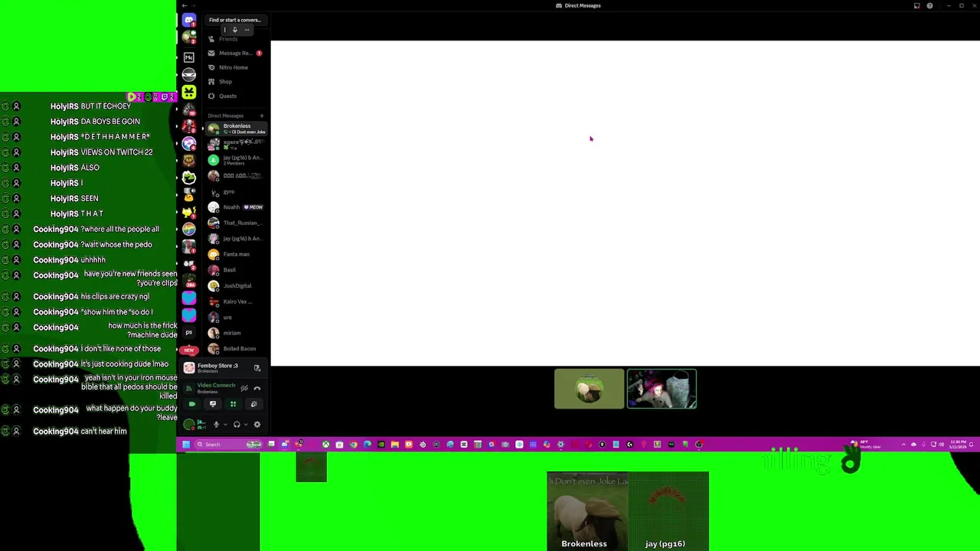Show hidden system tray icons chevron
Viewport: 980px width, 551px height.
click(903, 444)
